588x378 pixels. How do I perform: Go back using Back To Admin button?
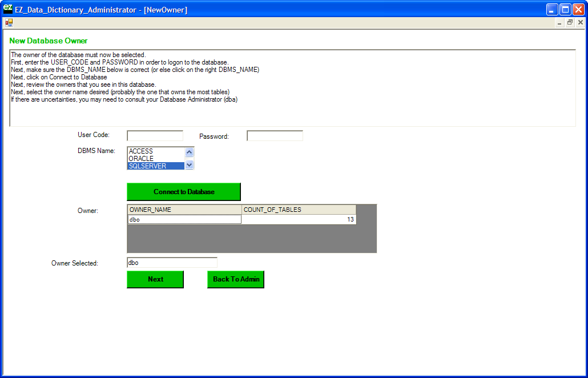(x=236, y=279)
